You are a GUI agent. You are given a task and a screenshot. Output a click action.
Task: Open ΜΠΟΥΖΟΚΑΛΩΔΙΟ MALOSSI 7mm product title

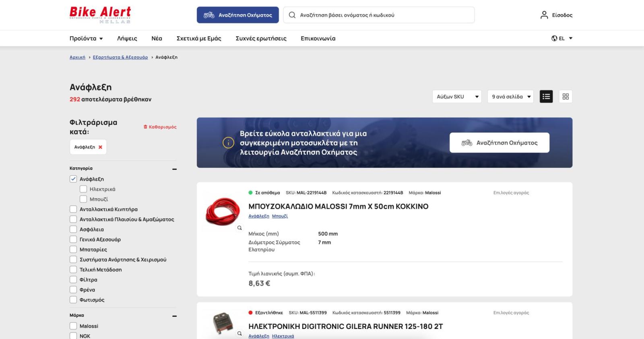[339, 206]
